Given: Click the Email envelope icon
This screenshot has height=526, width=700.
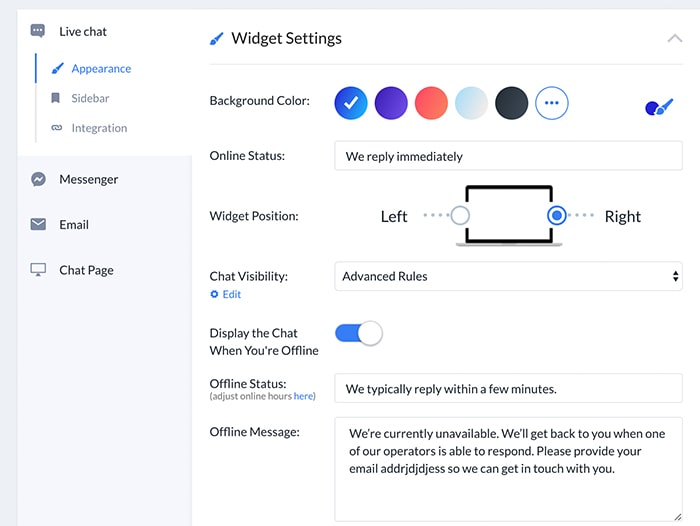Looking at the screenshot, I should click(38, 224).
